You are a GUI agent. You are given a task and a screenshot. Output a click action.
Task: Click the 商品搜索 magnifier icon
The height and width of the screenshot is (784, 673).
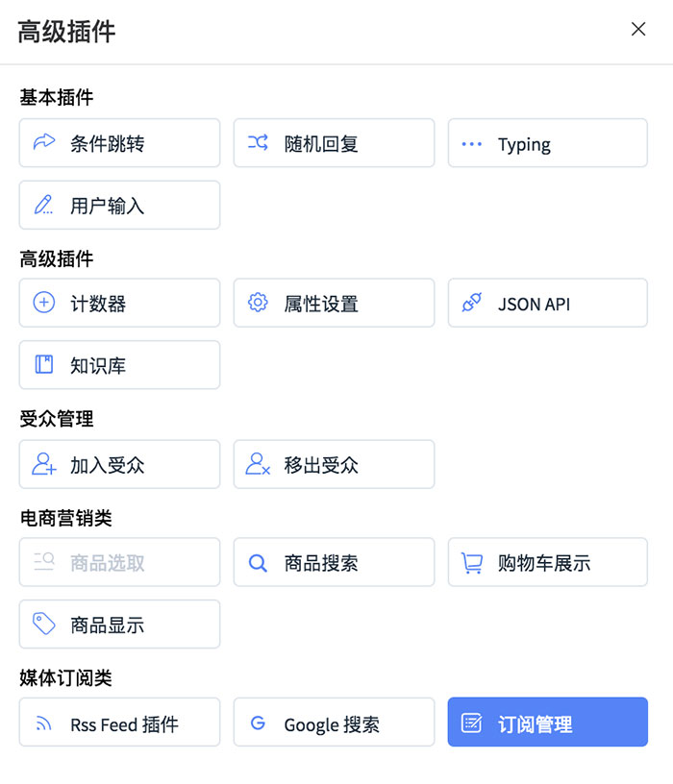click(259, 563)
